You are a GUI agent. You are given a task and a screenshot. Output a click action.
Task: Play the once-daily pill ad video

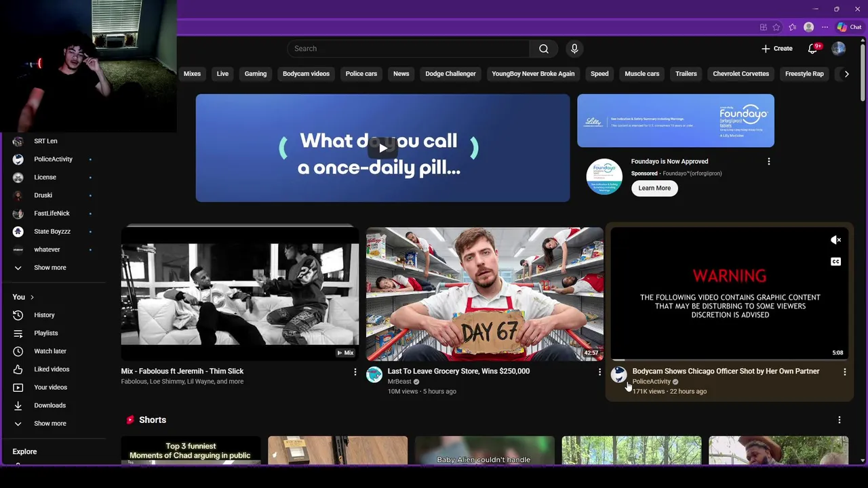tap(382, 148)
